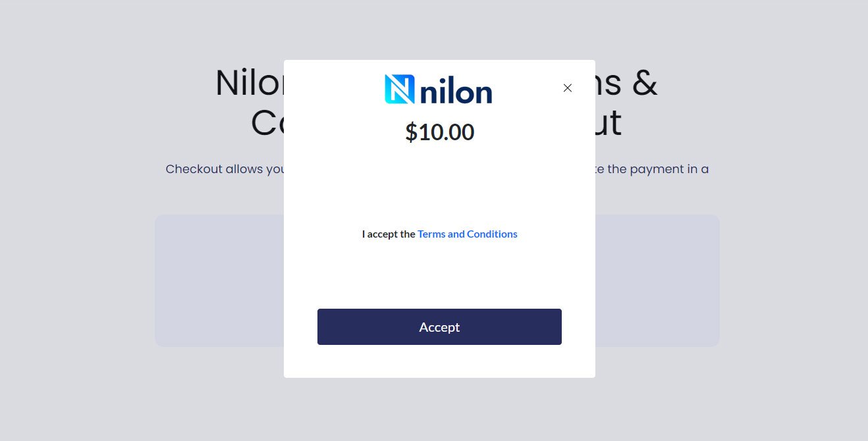Click the "I accept the" label text
Image resolution: width=868 pixels, height=441 pixels.
click(x=389, y=234)
